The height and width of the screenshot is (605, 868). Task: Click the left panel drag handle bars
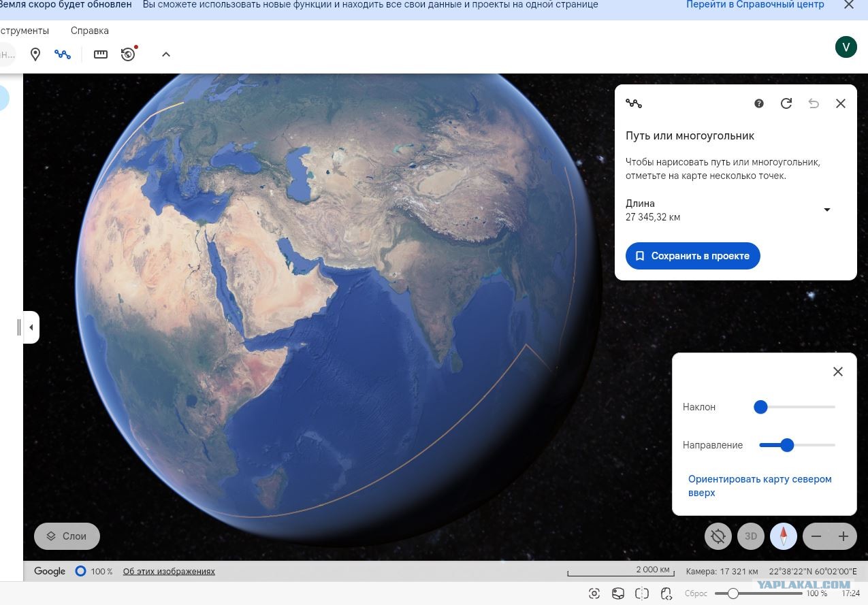(x=19, y=327)
